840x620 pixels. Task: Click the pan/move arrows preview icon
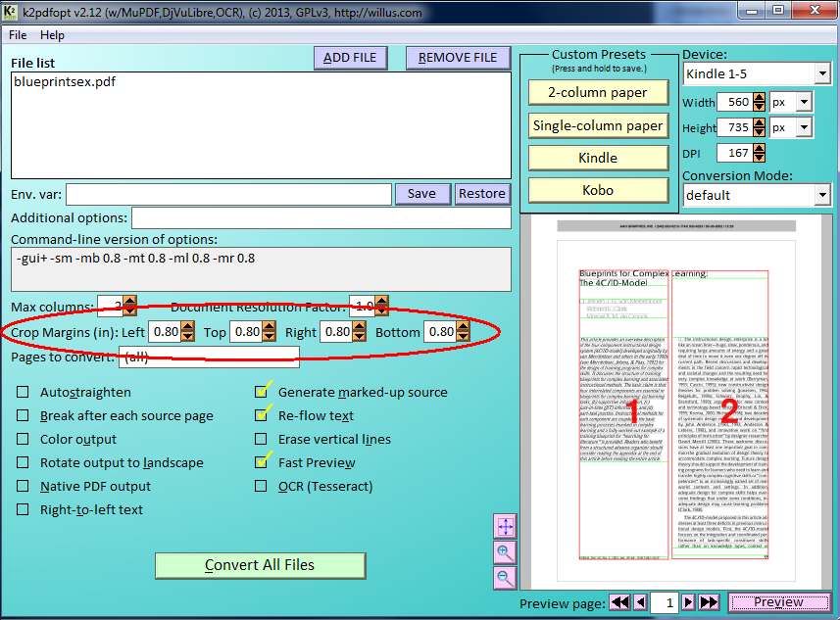[505, 526]
